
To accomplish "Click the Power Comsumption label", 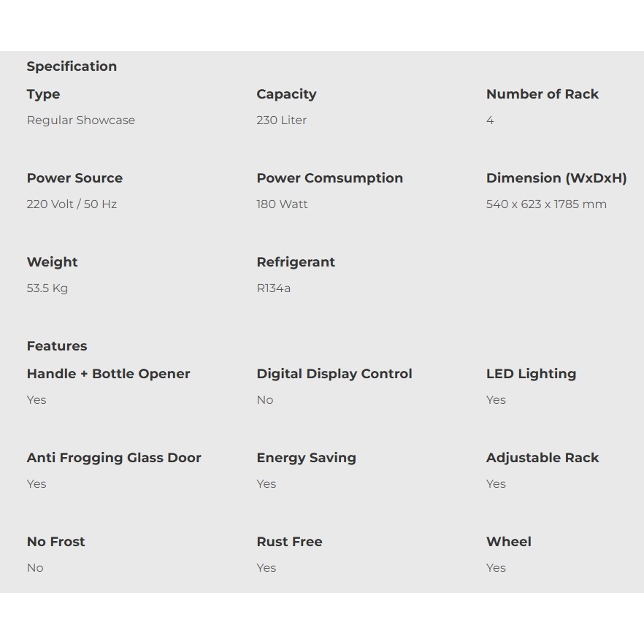I will click(329, 178).
